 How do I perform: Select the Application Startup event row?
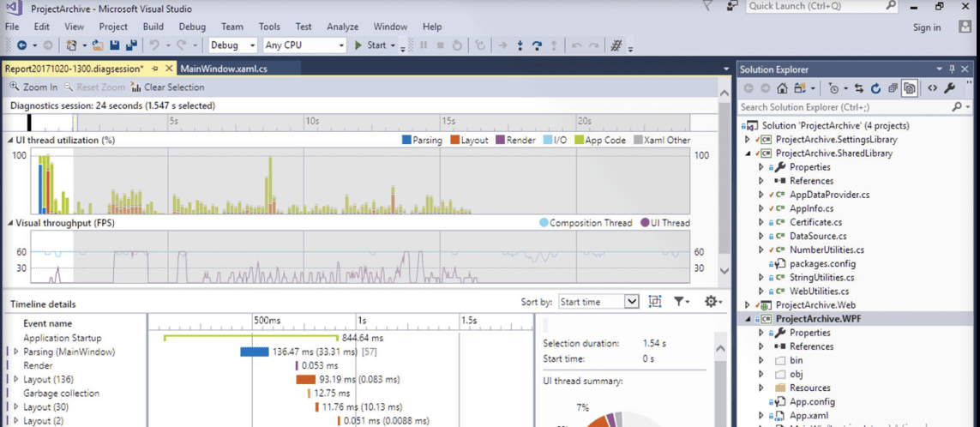tap(63, 338)
